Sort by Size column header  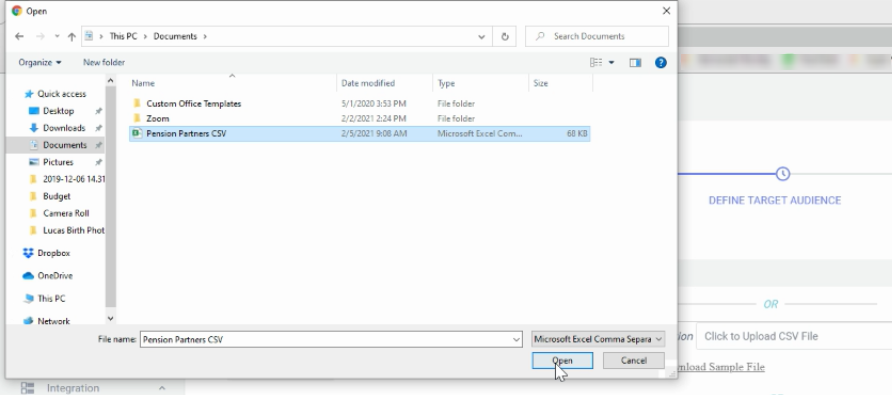(x=540, y=83)
